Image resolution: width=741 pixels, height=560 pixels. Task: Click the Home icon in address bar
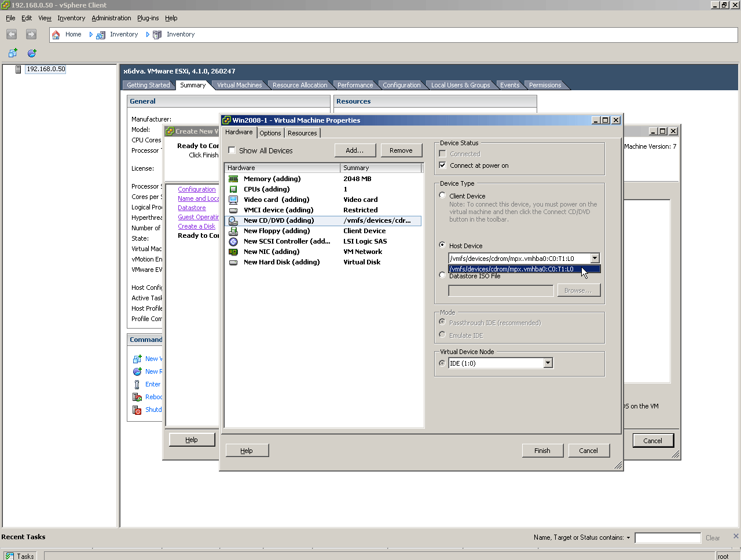pyautogui.click(x=56, y=35)
